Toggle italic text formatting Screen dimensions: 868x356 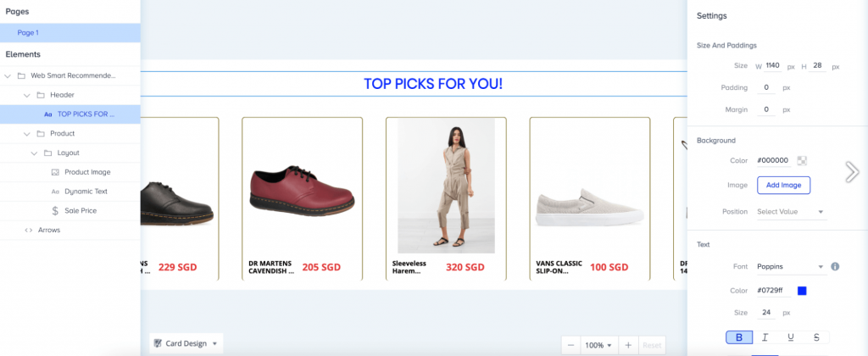point(765,337)
